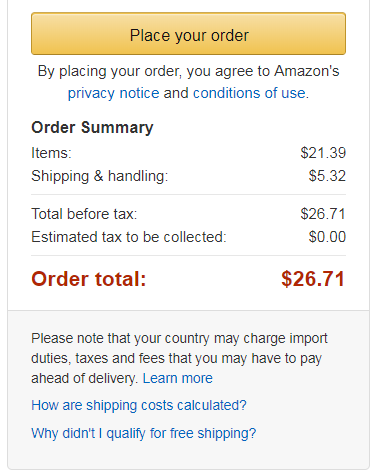
Task: Click the red Order total label
Action: pyautogui.click(x=89, y=279)
